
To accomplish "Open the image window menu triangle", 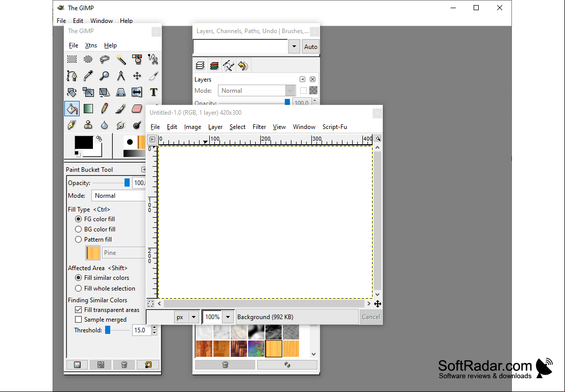I will click(152, 139).
